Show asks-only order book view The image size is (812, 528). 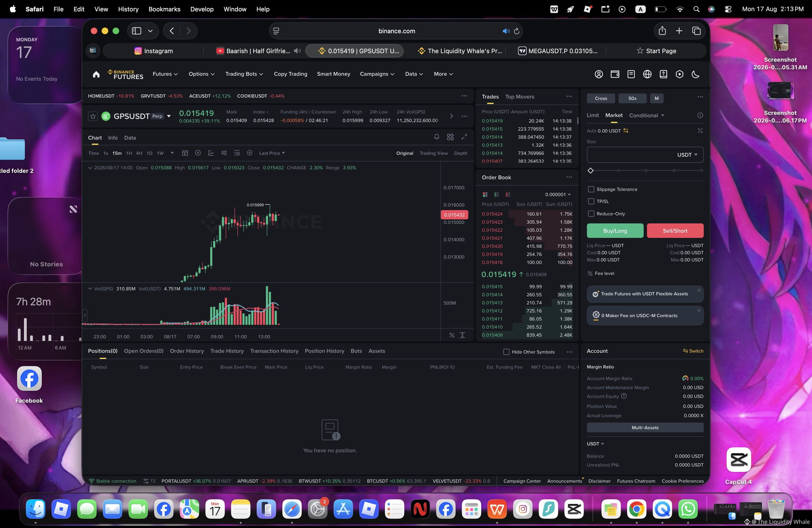coord(508,194)
